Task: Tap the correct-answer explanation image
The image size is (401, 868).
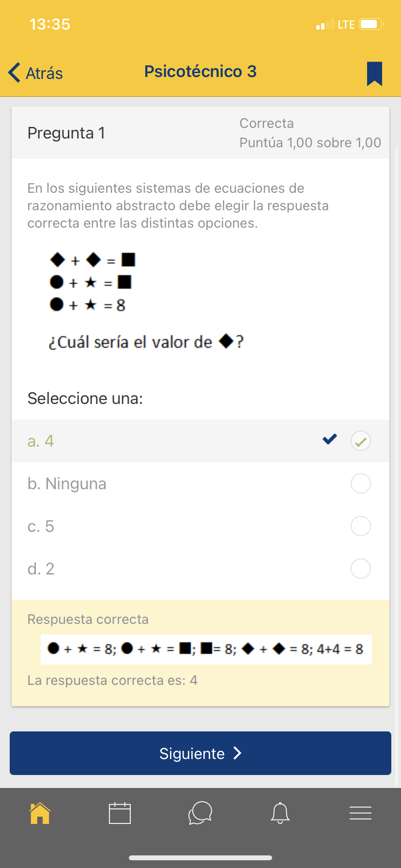Action: (x=206, y=649)
